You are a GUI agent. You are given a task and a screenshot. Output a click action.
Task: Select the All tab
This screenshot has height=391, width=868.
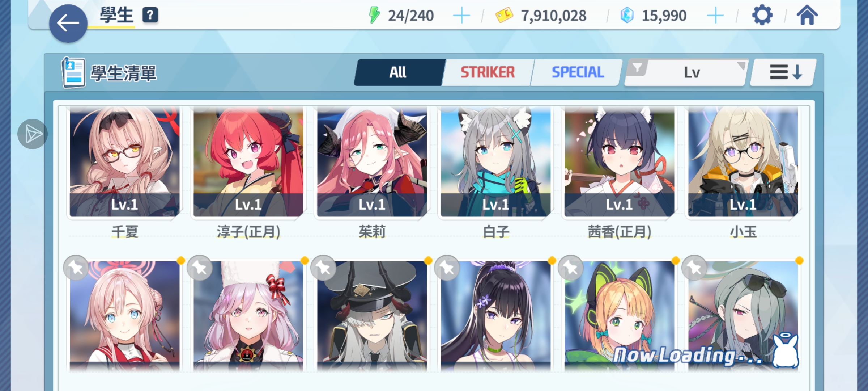point(398,72)
